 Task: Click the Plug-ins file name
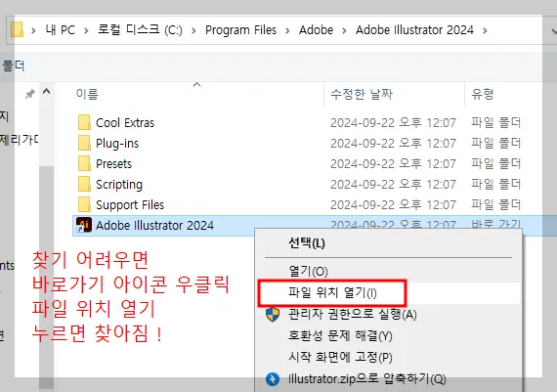click(x=117, y=144)
